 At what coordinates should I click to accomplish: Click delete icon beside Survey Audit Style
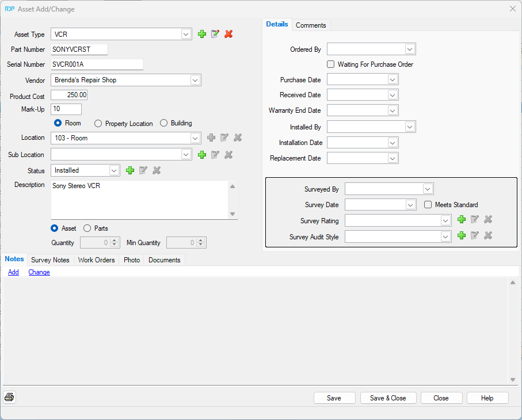488,236
